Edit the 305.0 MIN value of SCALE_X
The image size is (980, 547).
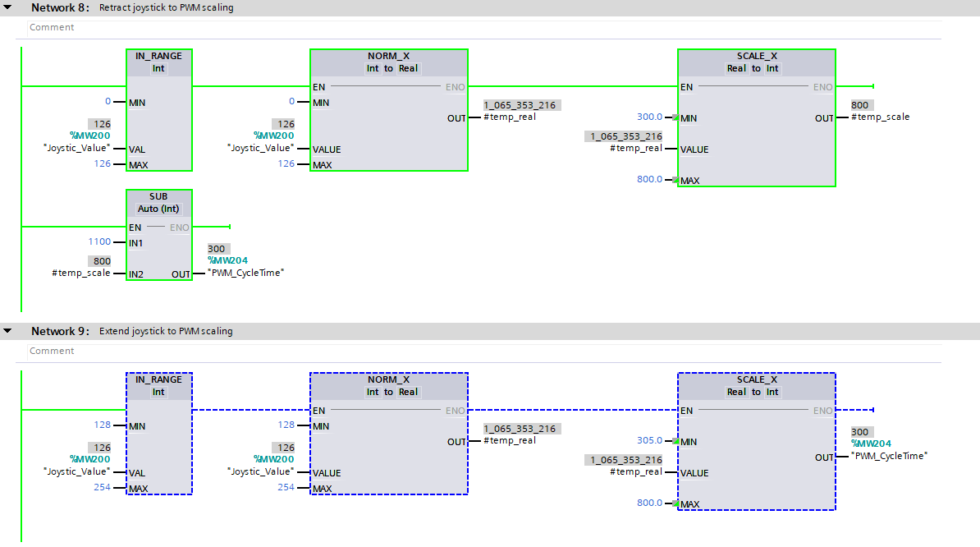pyautogui.click(x=649, y=441)
